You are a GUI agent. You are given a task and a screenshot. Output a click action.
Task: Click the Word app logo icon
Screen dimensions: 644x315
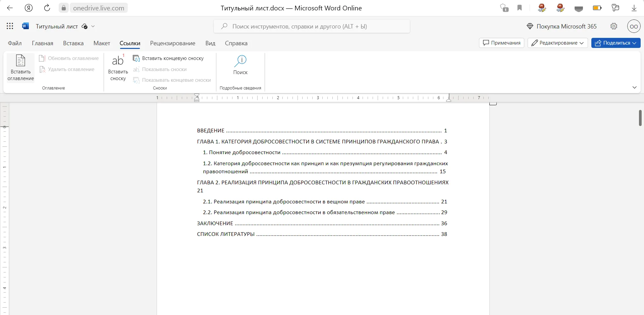click(x=25, y=26)
